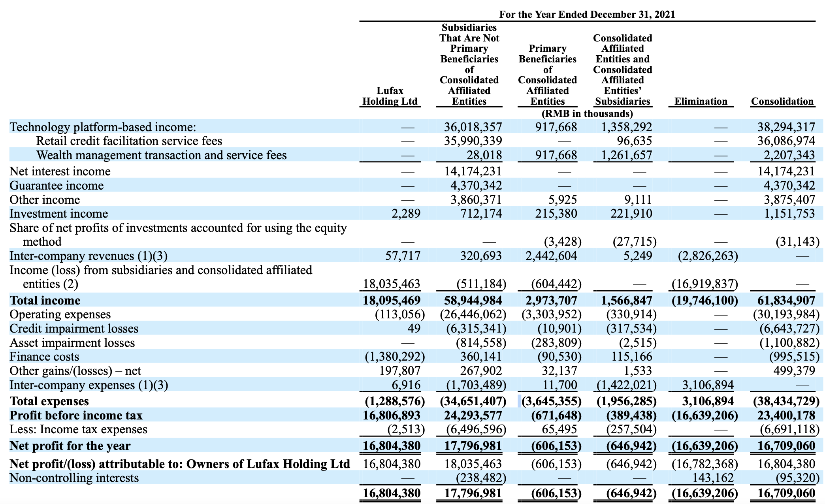Select the Finance costs row label
Image resolution: width=825 pixels, height=504 pixels.
44,357
